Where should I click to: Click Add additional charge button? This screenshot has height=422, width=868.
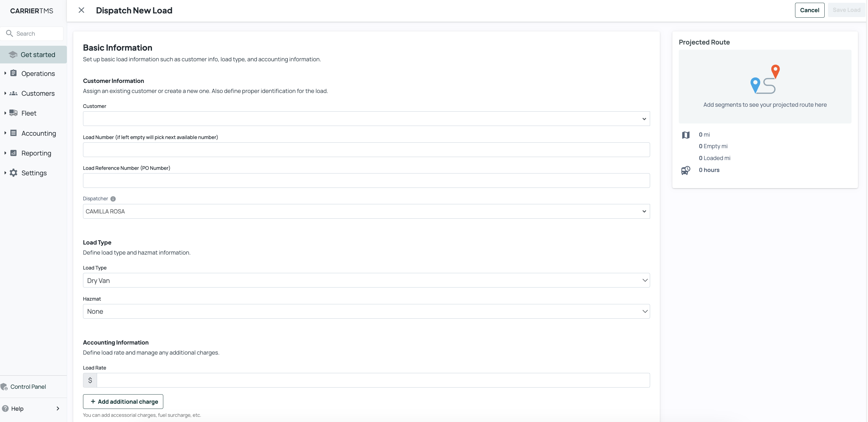123,402
